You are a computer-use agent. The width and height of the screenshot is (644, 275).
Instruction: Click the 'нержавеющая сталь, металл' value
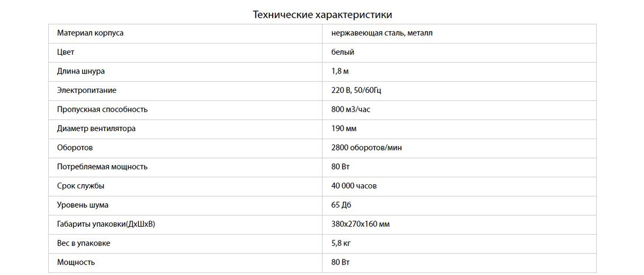point(382,33)
